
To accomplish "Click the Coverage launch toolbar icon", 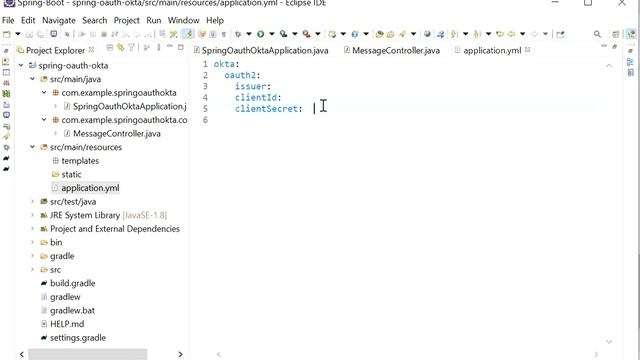I will click(x=283, y=34).
